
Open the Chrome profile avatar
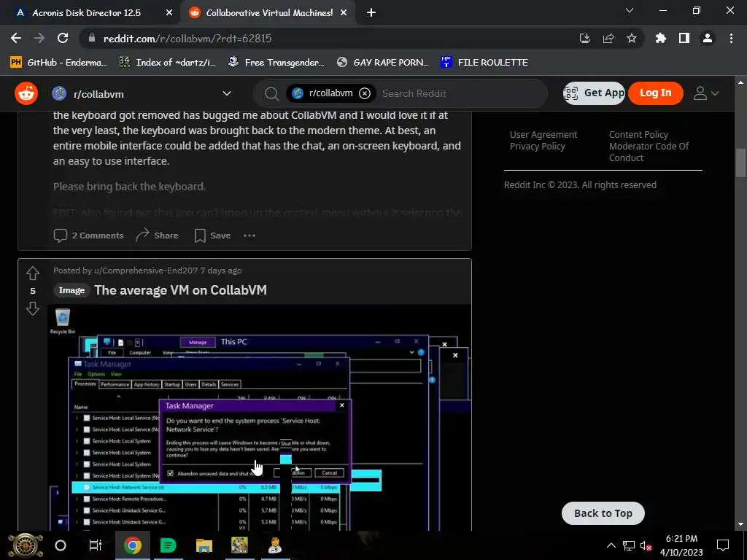[x=707, y=38]
